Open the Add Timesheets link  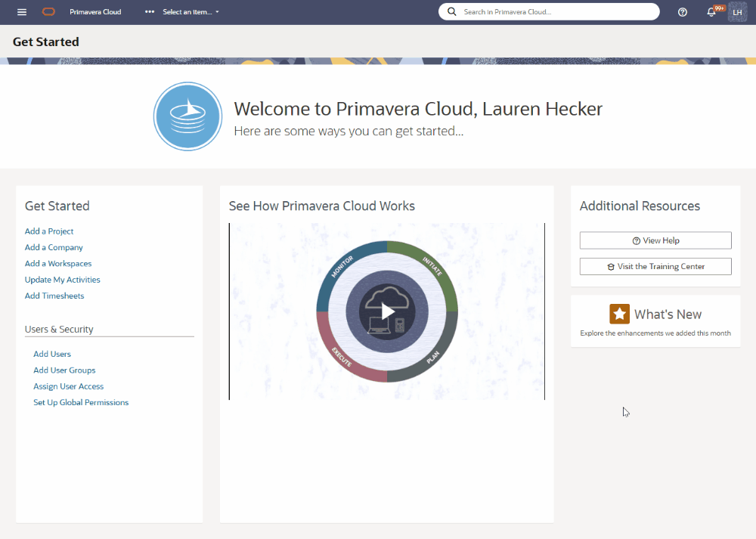pos(54,296)
